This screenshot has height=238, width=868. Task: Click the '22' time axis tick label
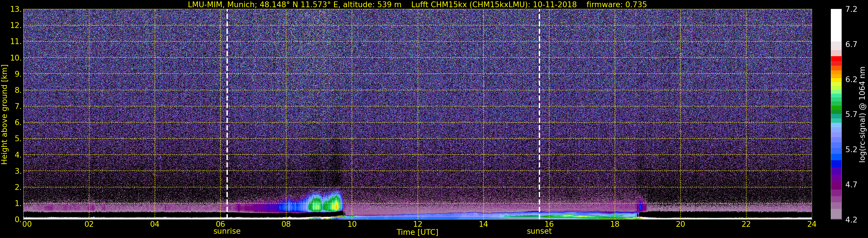point(746,224)
